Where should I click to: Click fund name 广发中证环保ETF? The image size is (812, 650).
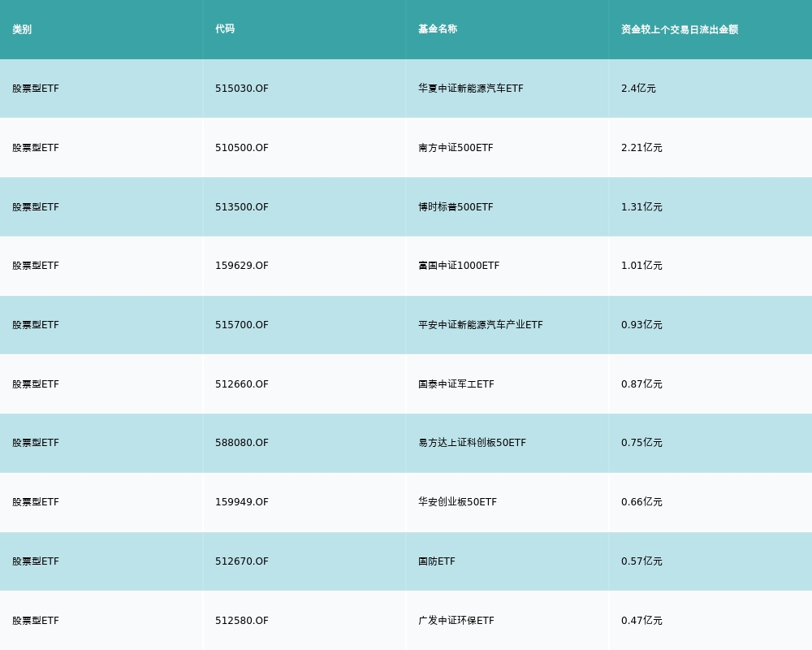click(x=456, y=621)
